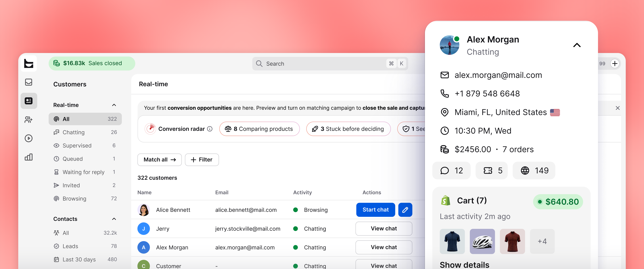This screenshot has height=269, width=644.
Task: Click the magnifier icon in Search bar
Action: pyautogui.click(x=259, y=64)
